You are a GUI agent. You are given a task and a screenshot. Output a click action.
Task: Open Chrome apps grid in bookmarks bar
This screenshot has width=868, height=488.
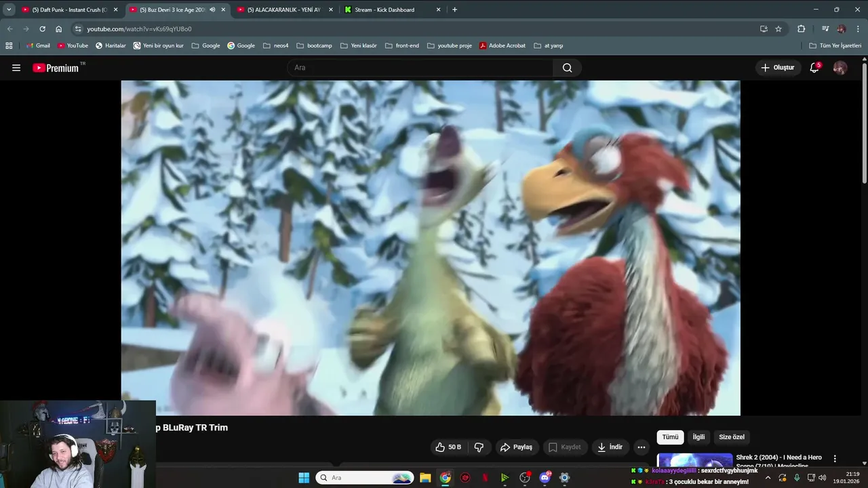click(9, 45)
